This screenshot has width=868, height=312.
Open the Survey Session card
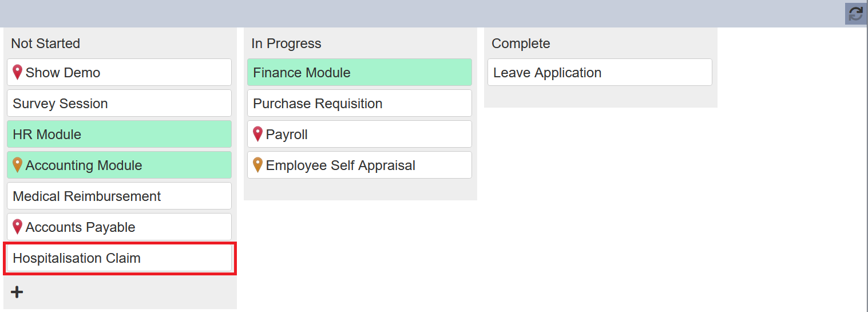pos(119,103)
